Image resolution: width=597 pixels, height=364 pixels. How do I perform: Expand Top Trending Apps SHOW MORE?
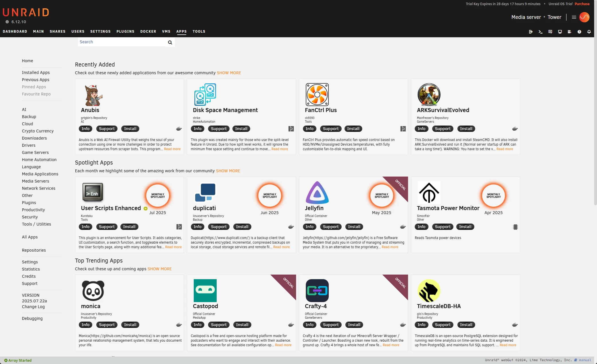[x=159, y=269]
